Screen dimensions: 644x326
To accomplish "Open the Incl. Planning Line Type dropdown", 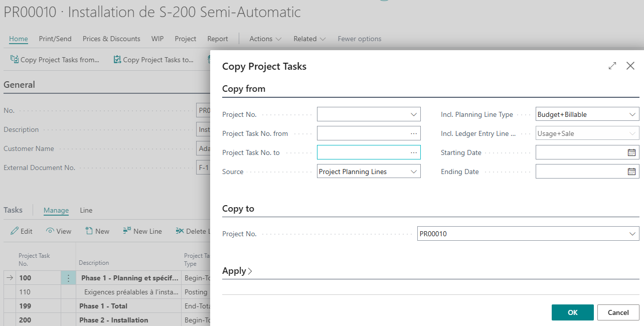I will pyautogui.click(x=632, y=114).
